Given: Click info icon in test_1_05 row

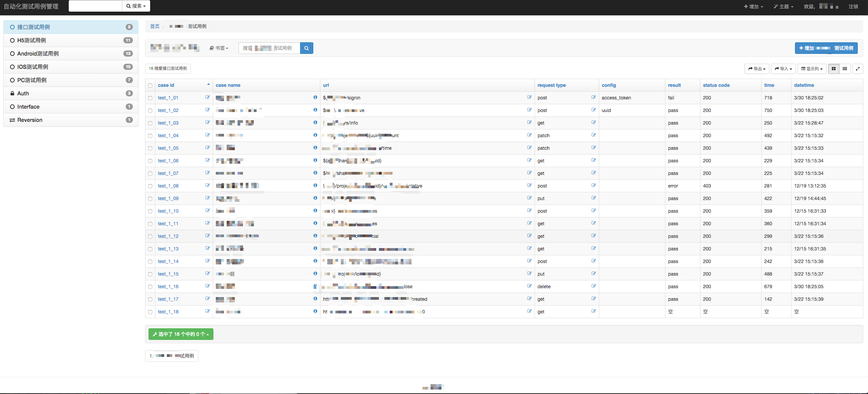Looking at the screenshot, I should pos(315,148).
